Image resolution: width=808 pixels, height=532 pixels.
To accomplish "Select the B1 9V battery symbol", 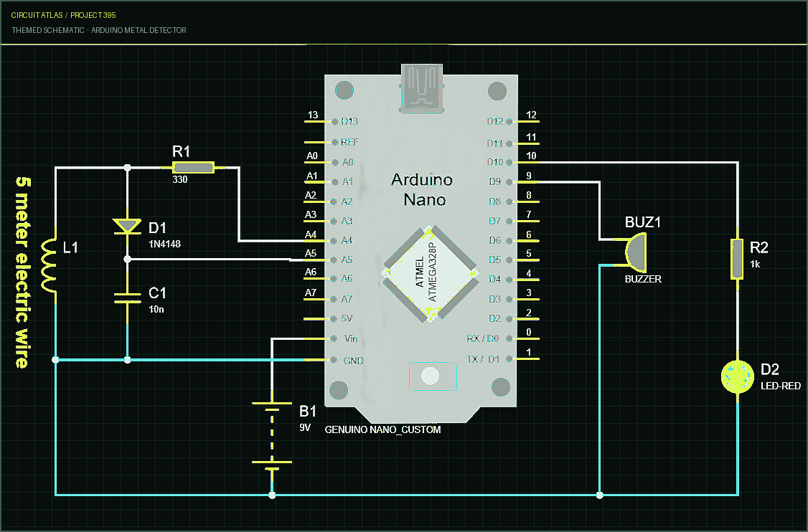I will (x=271, y=436).
